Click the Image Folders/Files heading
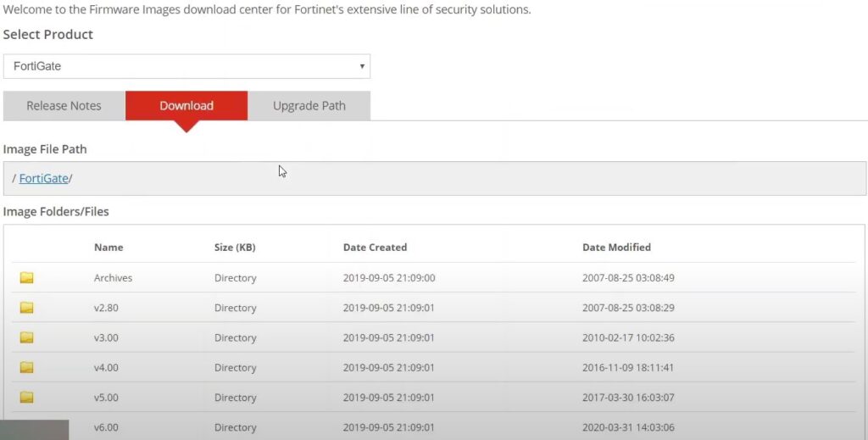868x440 pixels. point(56,212)
